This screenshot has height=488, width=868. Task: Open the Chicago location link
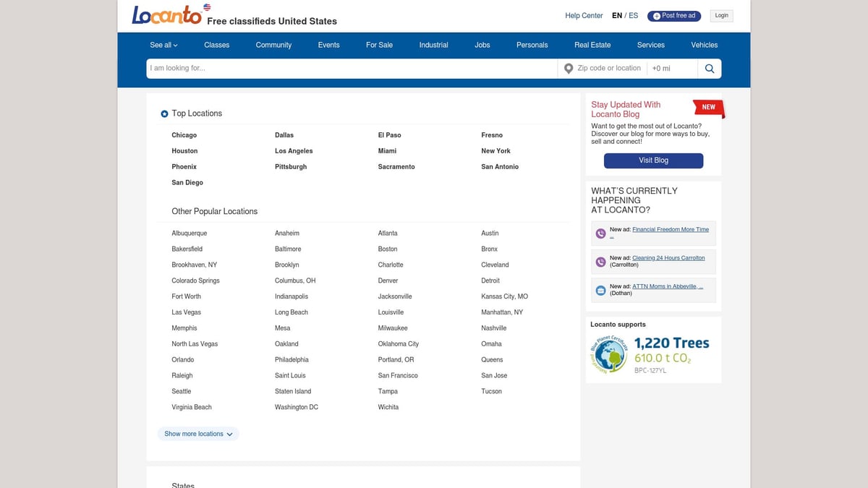184,134
